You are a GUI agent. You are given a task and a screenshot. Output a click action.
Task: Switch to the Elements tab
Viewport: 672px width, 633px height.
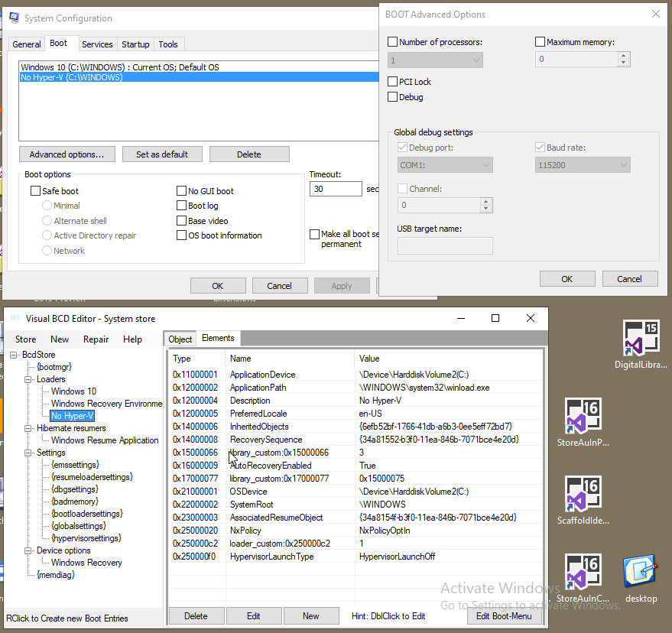point(218,338)
